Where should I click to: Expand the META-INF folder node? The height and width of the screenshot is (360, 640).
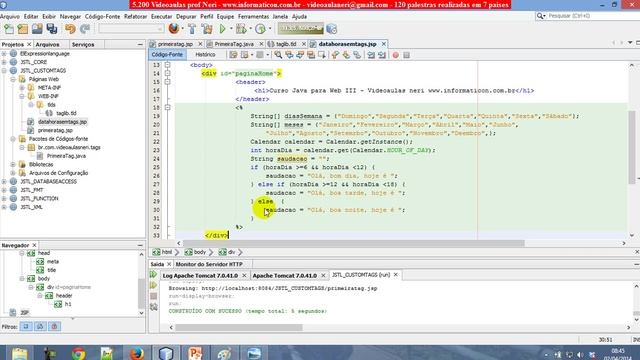pyautogui.click(x=22, y=88)
